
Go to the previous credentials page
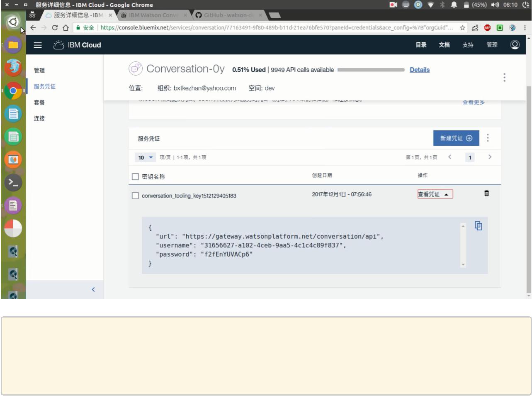(x=450, y=157)
